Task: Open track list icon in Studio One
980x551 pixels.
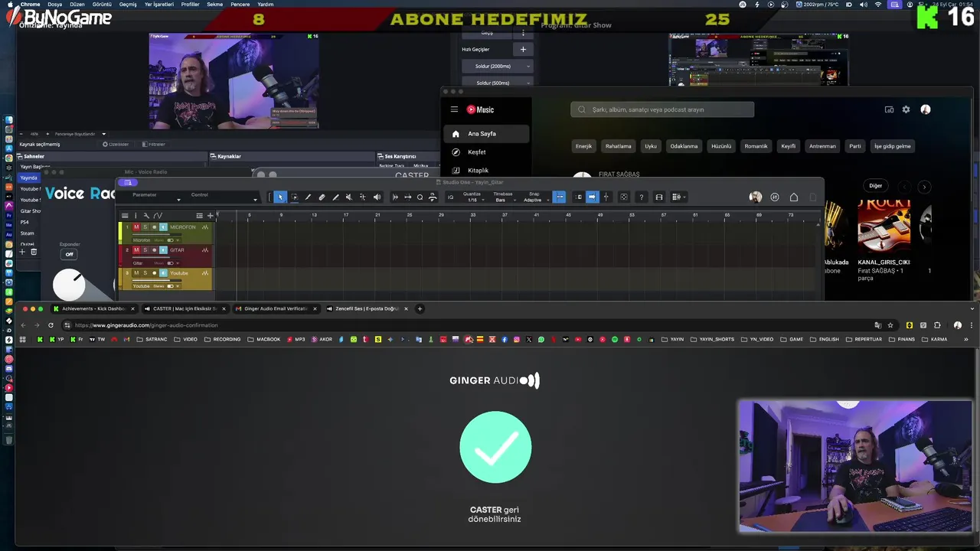Action: 125,216
